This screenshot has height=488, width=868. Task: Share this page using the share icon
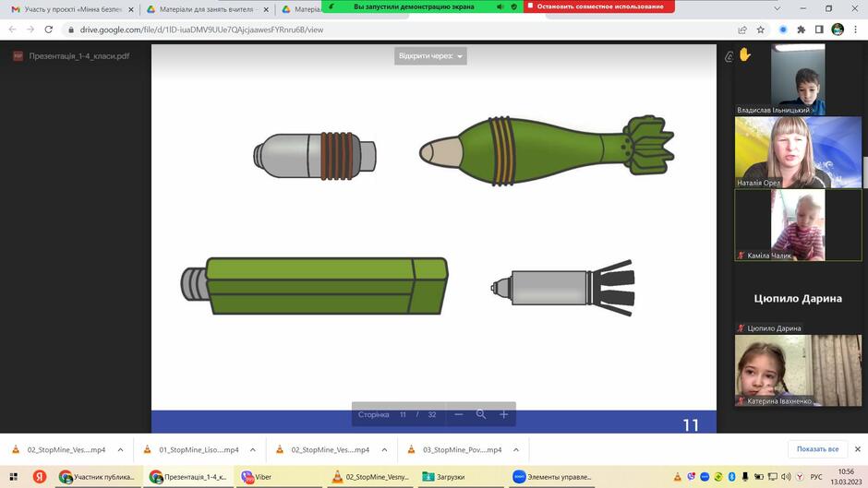click(742, 30)
